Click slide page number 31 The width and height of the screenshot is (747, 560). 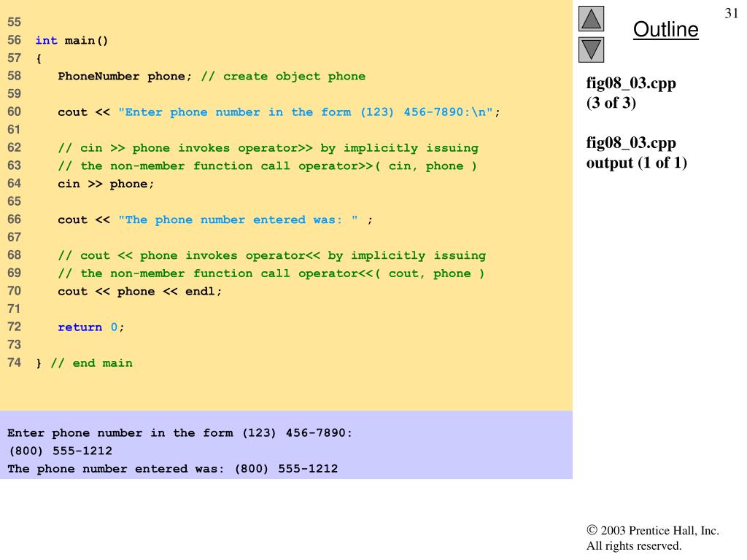(x=731, y=13)
